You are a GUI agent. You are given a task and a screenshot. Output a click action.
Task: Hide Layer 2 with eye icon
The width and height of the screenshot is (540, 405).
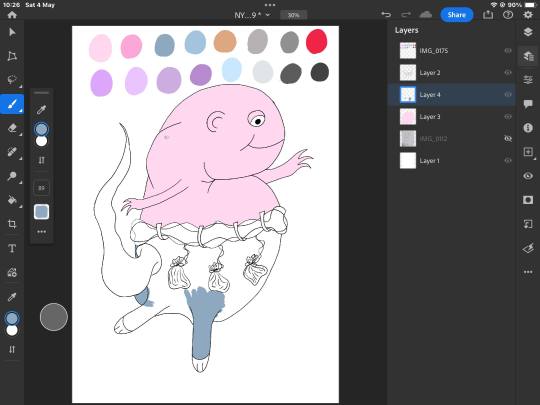pos(508,73)
